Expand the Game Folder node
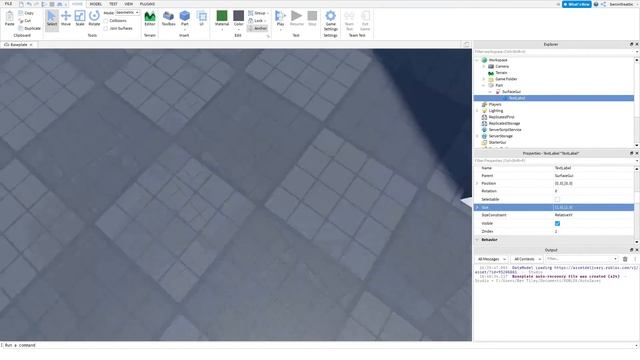 (484, 79)
